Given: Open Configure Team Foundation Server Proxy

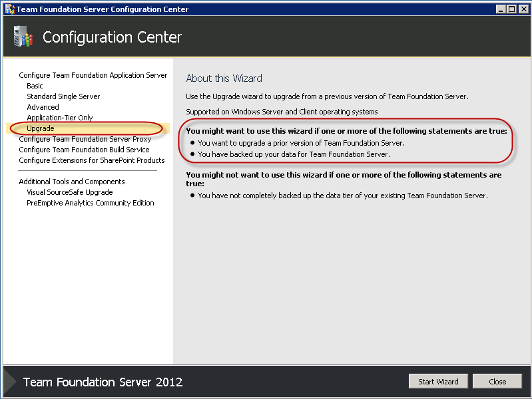Looking at the screenshot, I should [x=85, y=139].
